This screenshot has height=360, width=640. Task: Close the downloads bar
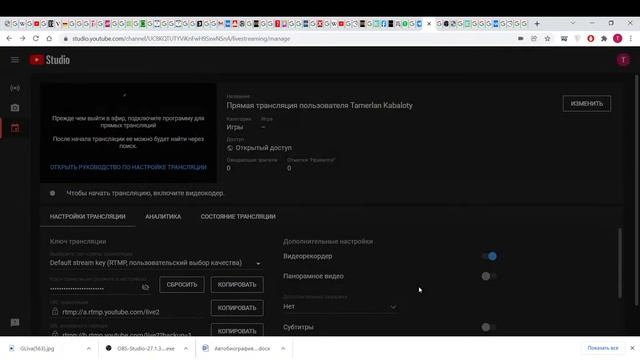pos(632,348)
